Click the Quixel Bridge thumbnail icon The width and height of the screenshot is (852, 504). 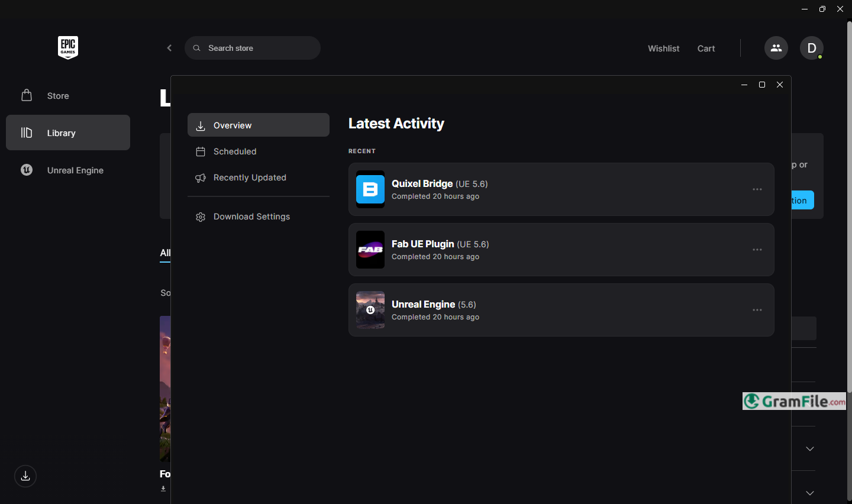click(370, 189)
